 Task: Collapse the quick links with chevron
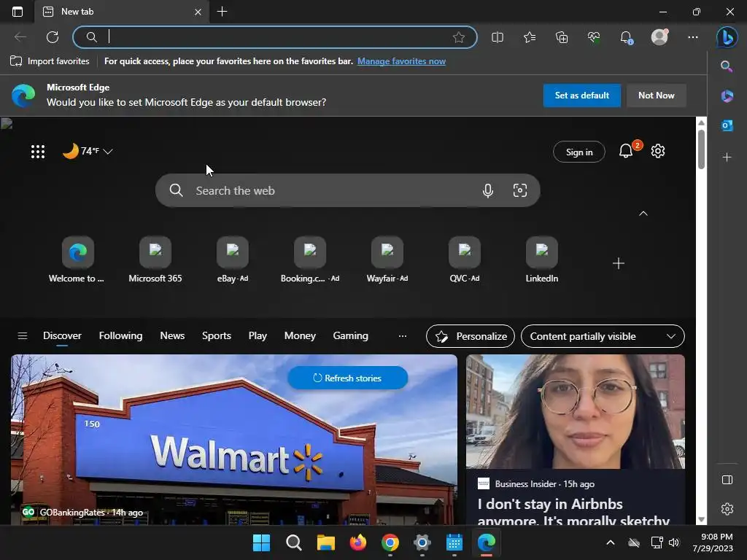click(x=643, y=214)
